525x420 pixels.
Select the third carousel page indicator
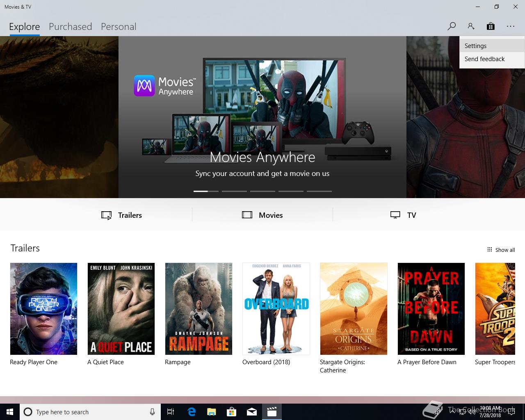262,191
